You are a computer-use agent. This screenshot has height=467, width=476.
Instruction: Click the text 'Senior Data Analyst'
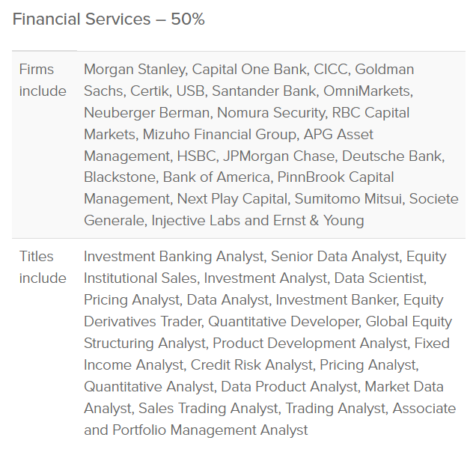[x=335, y=257]
